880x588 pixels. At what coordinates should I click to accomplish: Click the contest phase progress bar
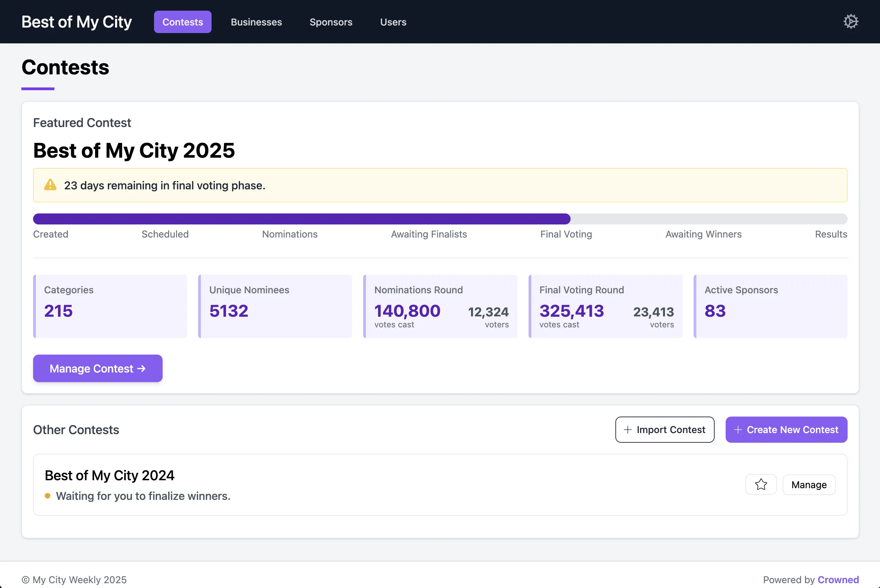(440, 219)
